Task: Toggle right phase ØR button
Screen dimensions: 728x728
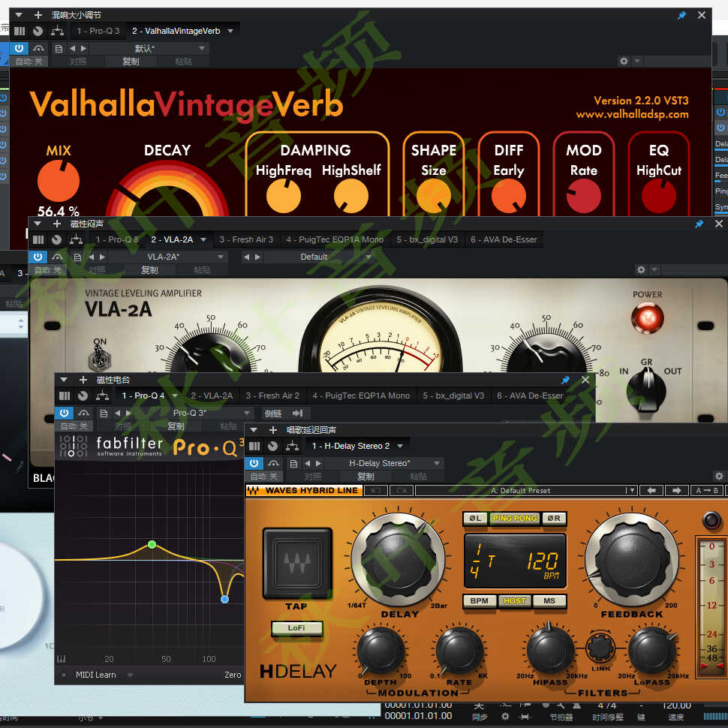Action: (553, 518)
